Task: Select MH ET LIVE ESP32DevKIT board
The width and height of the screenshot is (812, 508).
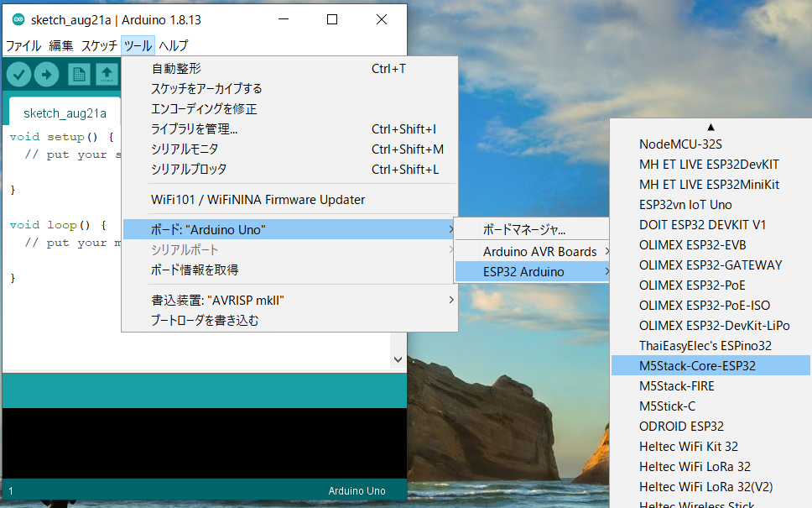Action: tap(710, 165)
